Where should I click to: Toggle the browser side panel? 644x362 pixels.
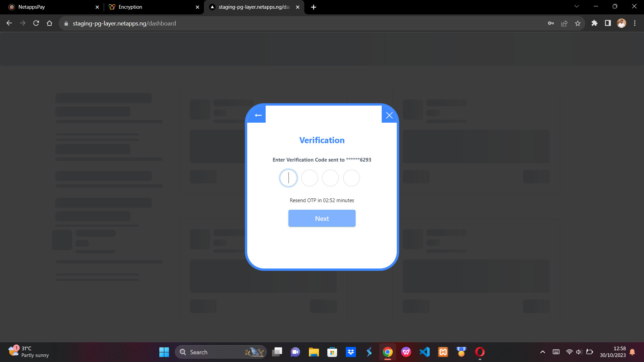pos(608,23)
